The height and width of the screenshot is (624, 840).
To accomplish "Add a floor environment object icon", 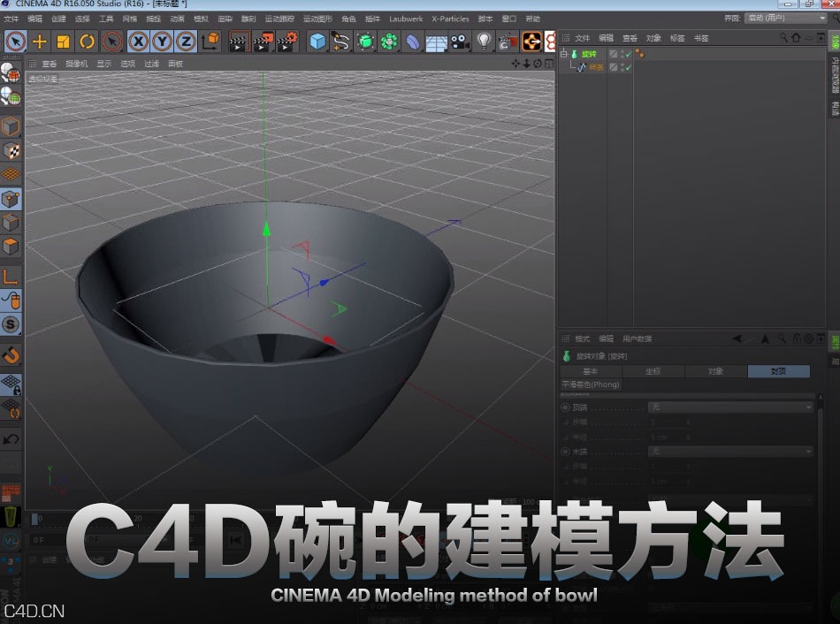I will point(436,42).
